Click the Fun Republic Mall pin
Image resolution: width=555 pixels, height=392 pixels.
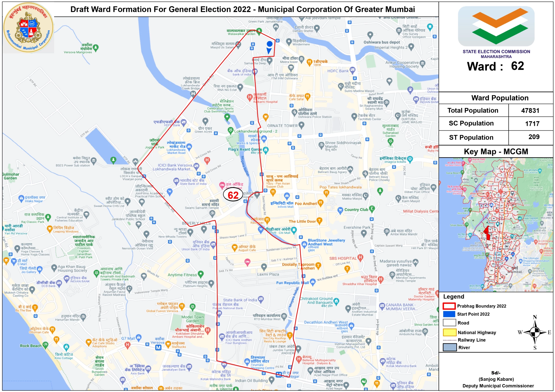coord(313,281)
